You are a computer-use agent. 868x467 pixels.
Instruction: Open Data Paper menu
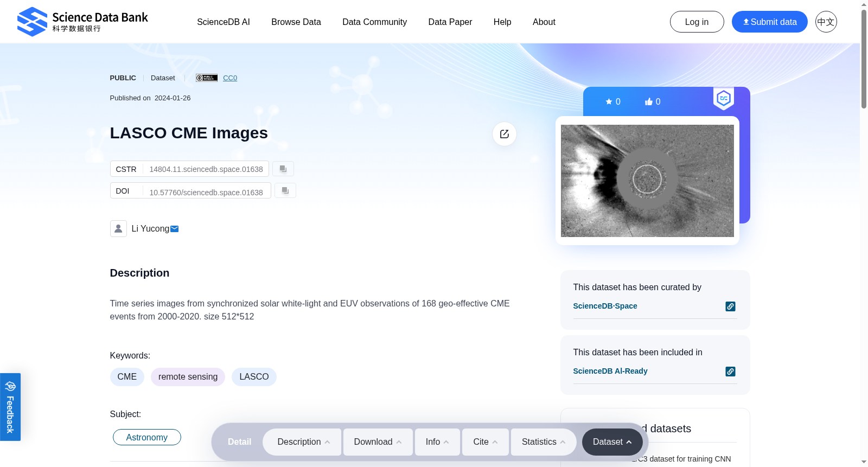tap(450, 22)
